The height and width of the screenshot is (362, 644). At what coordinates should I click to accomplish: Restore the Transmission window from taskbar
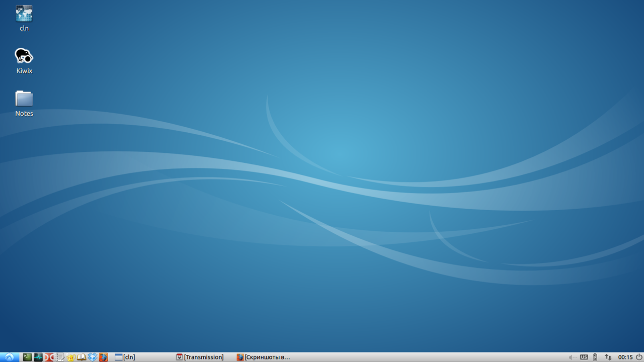[x=204, y=357]
